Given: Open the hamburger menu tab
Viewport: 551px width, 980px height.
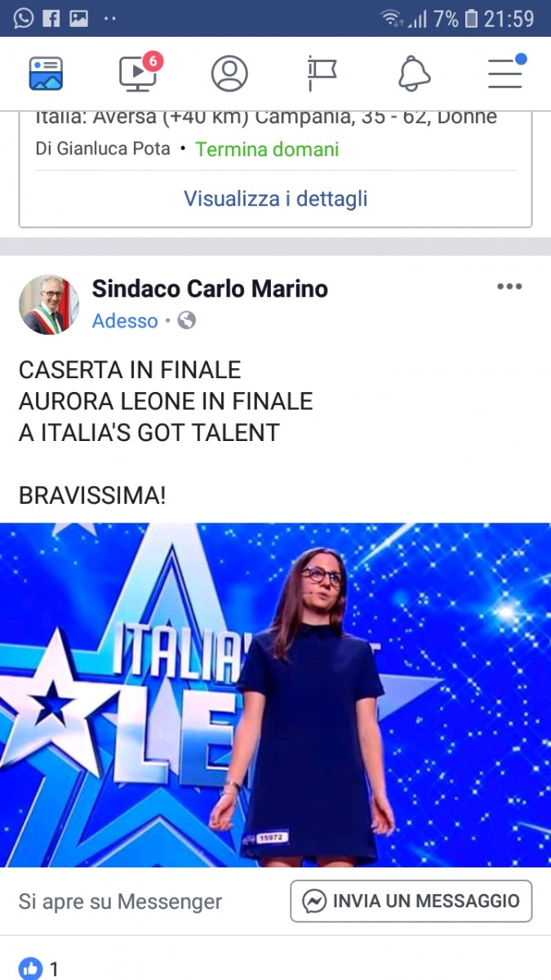Looking at the screenshot, I should coord(506,72).
